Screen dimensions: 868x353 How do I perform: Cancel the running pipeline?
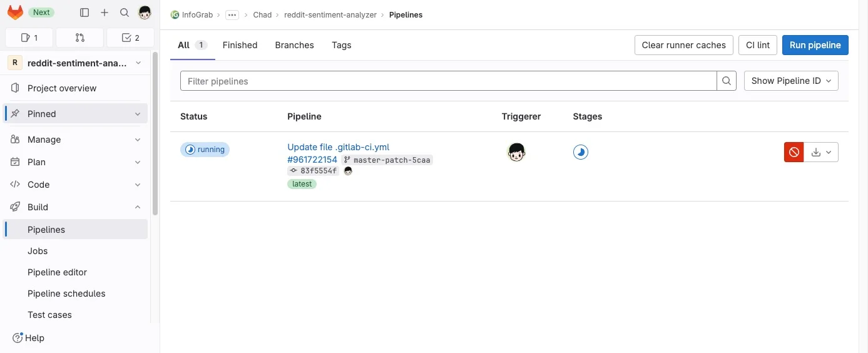[x=794, y=152]
